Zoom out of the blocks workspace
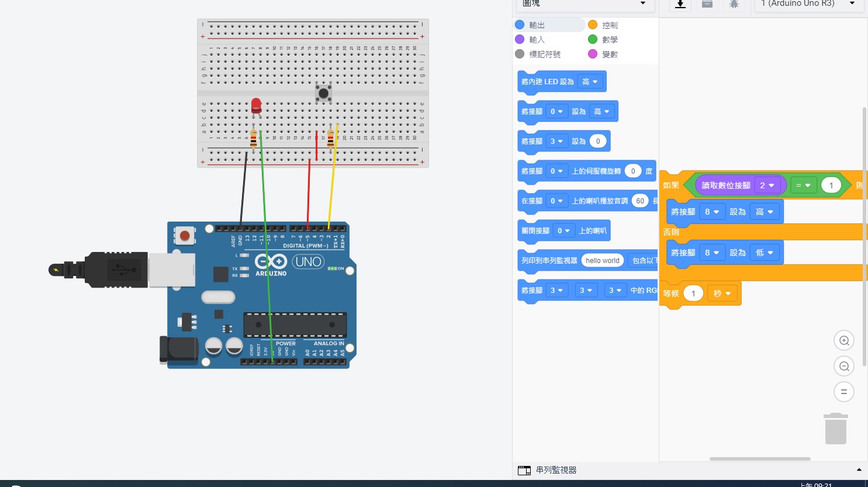Image resolution: width=868 pixels, height=487 pixels. tap(843, 367)
